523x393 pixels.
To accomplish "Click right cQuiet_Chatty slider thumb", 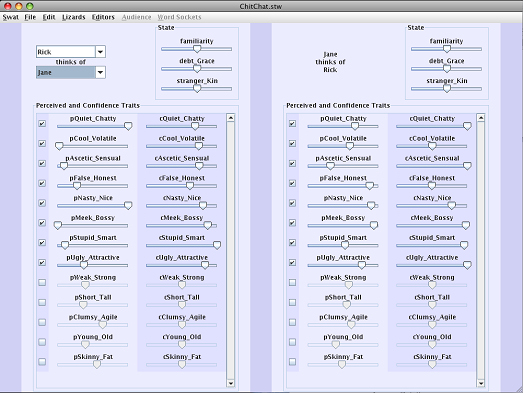I will click(467, 126).
